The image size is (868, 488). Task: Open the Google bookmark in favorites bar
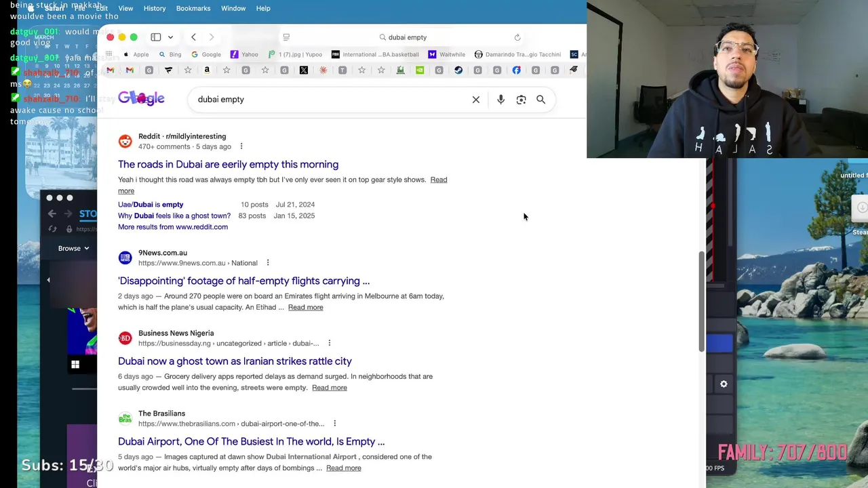[206, 54]
